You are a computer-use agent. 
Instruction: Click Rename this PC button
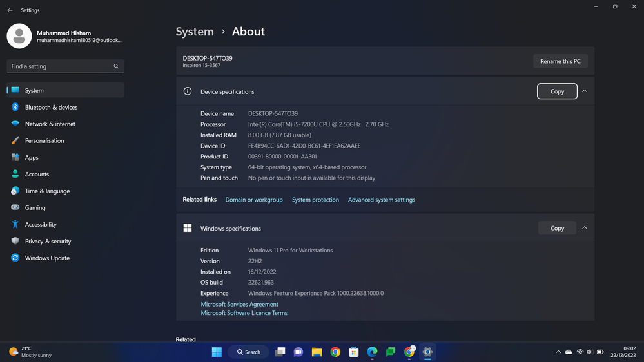pyautogui.click(x=560, y=61)
